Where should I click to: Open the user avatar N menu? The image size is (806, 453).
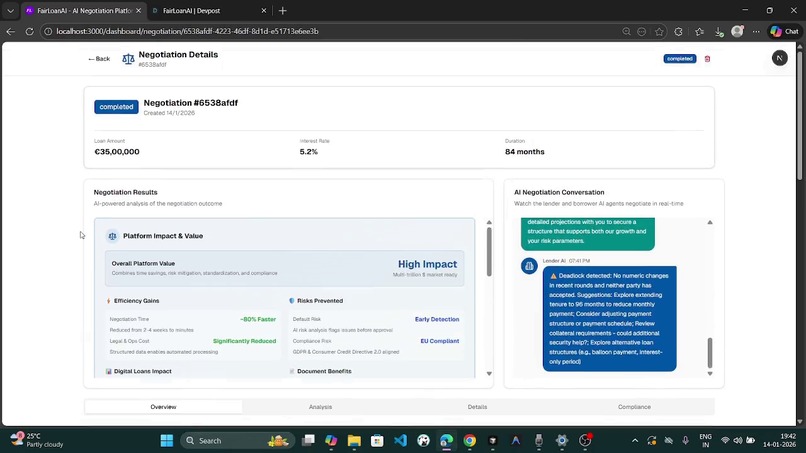(779, 58)
